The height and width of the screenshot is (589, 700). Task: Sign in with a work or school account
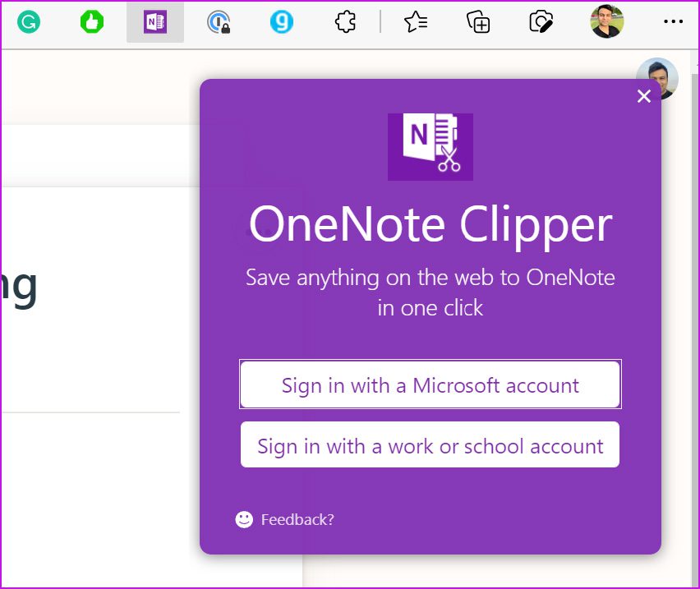coord(430,445)
